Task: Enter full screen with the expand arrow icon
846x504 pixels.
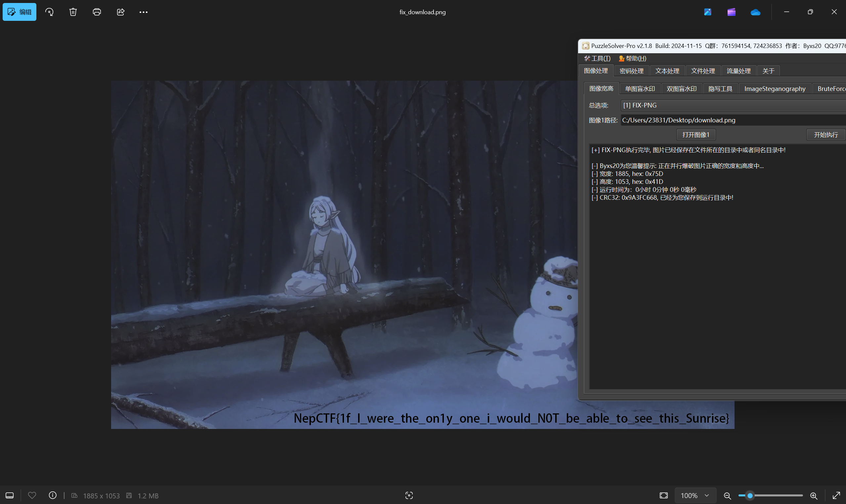Action: (x=836, y=495)
